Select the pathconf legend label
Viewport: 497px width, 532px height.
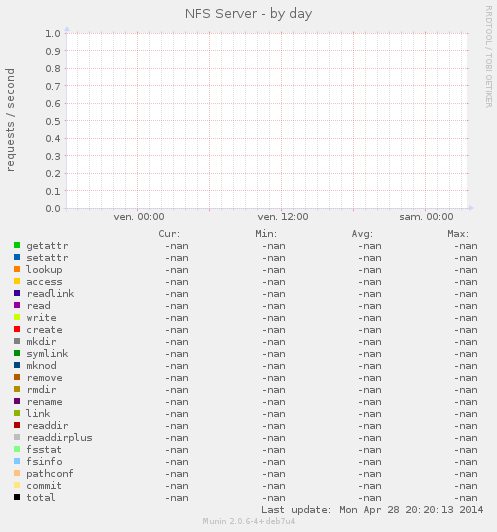tap(50, 474)
